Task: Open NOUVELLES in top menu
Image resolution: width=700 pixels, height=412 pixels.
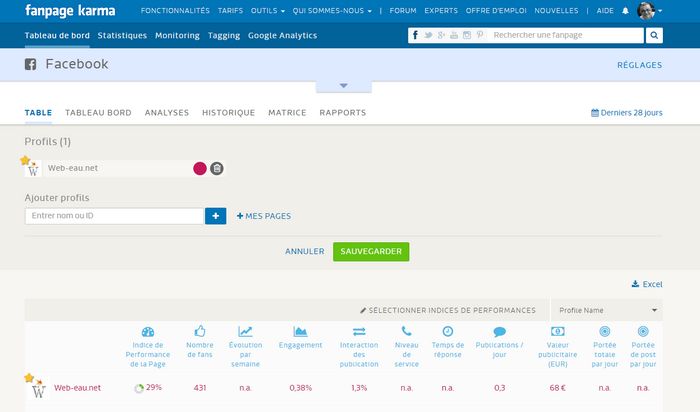Action: click(556, 11)
